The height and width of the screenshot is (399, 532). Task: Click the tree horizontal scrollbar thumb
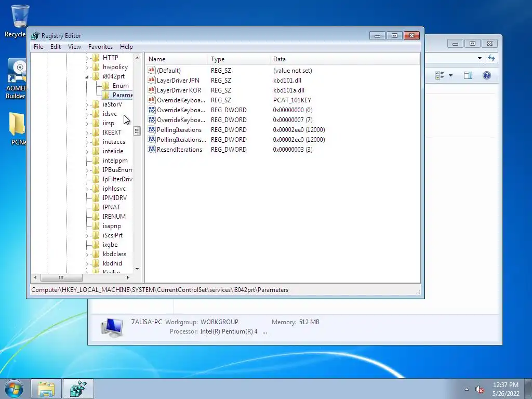pos(61,277)
